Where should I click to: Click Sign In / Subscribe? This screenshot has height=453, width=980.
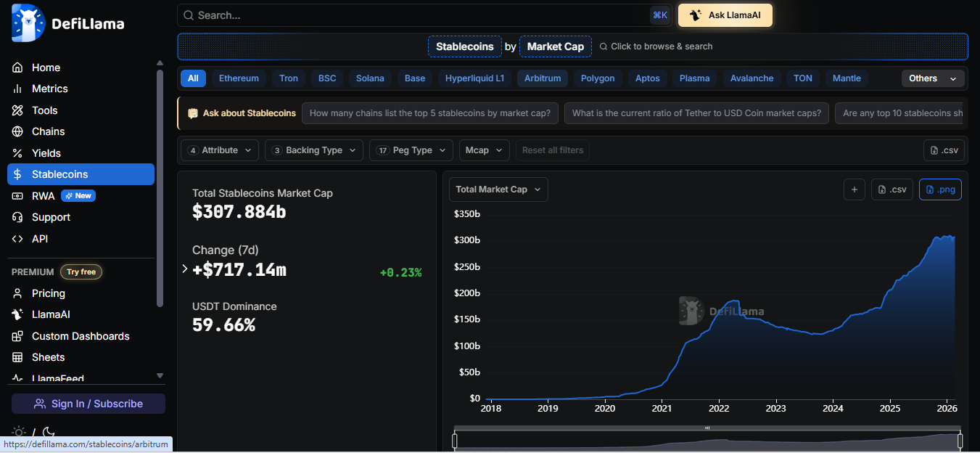[88, 404]
